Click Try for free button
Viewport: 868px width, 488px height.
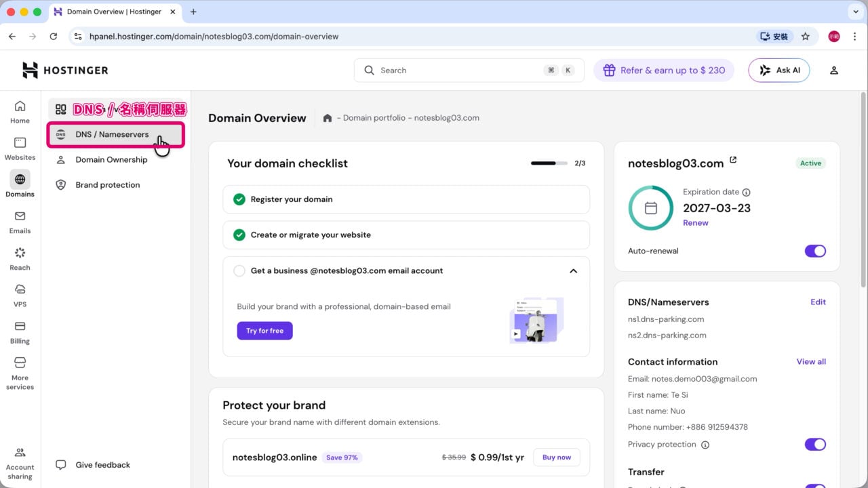(264, 331)
